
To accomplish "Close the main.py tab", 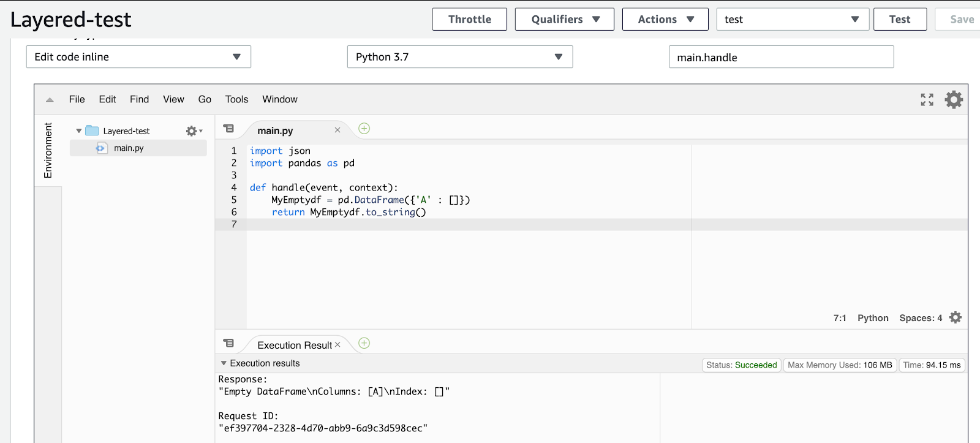I will pyautogui.click(x=337, y=130).
